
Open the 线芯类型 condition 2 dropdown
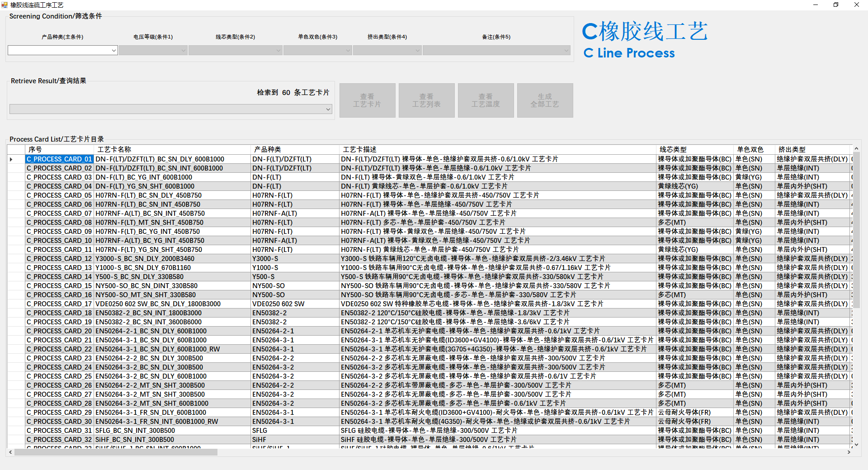pyautogui.click(x=235, y=51)
